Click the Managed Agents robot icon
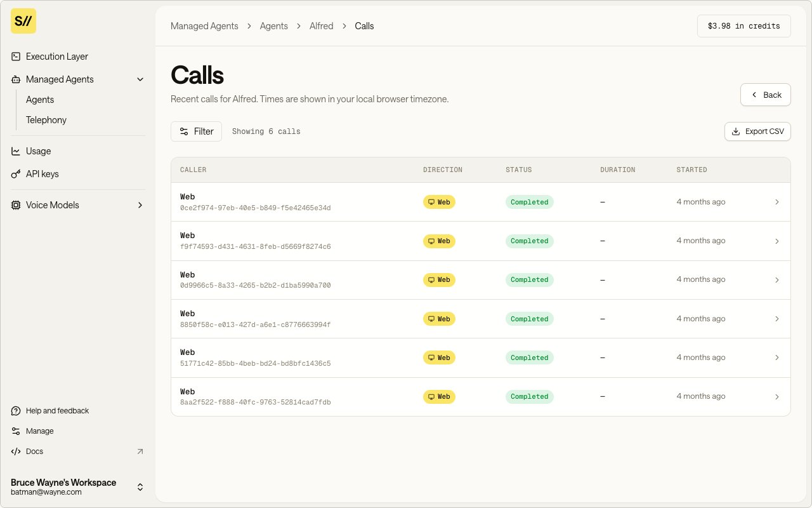This screenshot has height=508, width=812. [x=16, y=79]
